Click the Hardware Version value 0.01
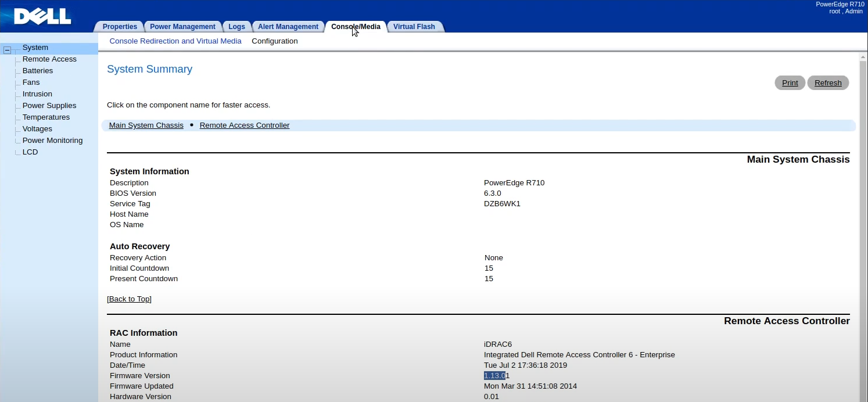Image resolution: width=868 pixels, height=402 pixels. (492, 397)
